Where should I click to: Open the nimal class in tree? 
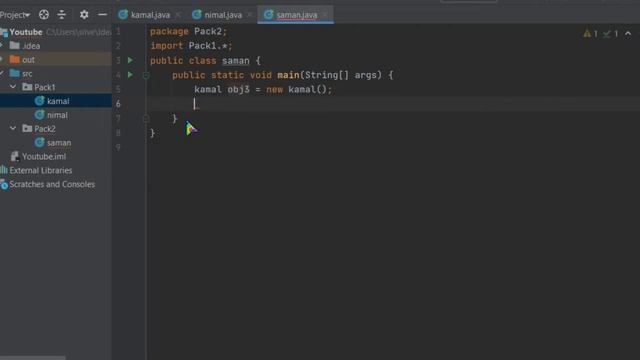(x=57, y=115)
